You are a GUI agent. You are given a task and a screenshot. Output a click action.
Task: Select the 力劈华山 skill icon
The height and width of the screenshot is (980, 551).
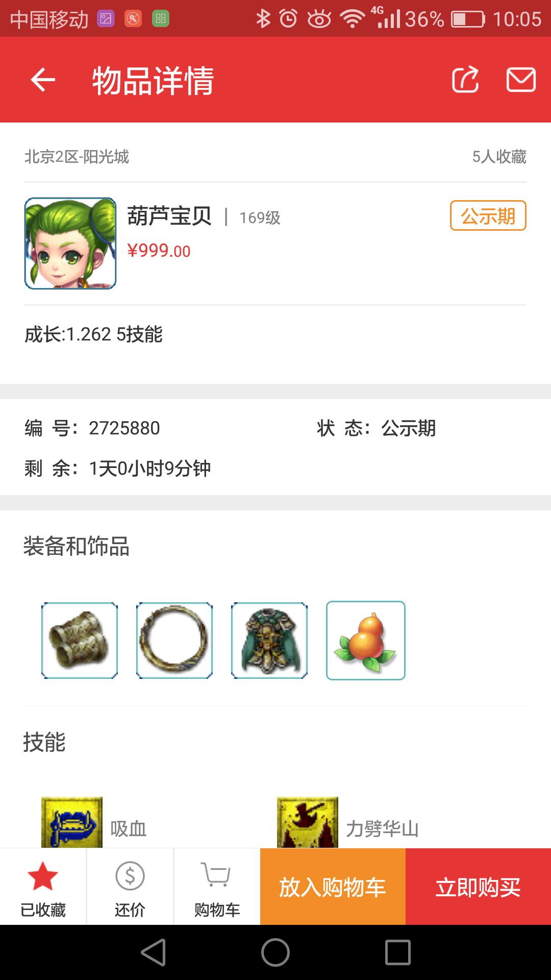coord(308,822)
